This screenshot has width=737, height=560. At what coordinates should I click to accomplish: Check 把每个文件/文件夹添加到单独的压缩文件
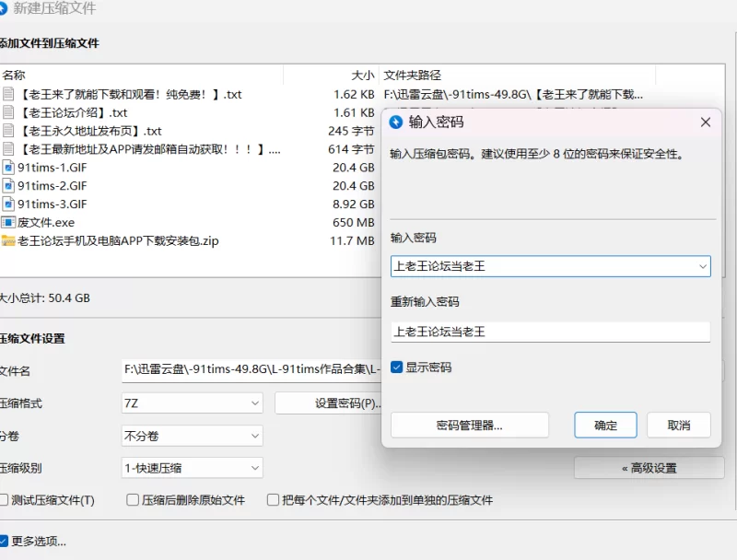273,500
